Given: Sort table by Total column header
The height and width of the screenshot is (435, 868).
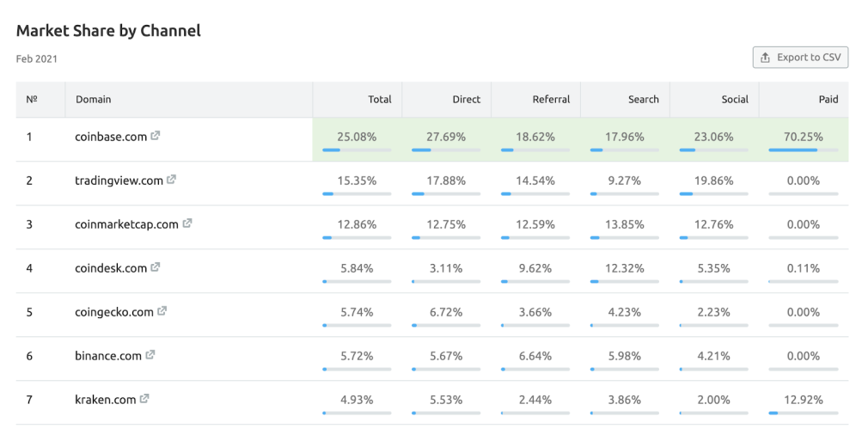Looking at the screenshot, I should pos(379,100).
